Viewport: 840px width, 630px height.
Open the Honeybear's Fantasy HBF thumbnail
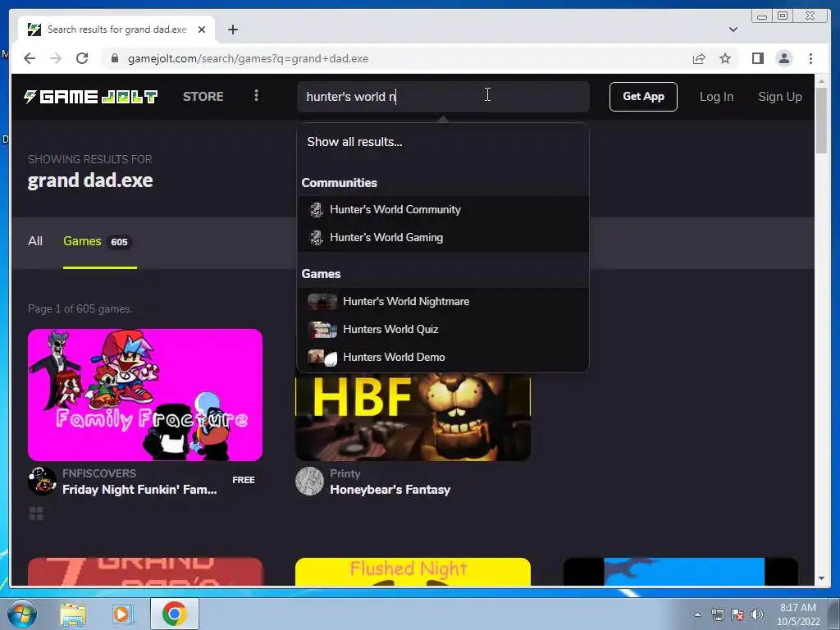click(413, 417)
